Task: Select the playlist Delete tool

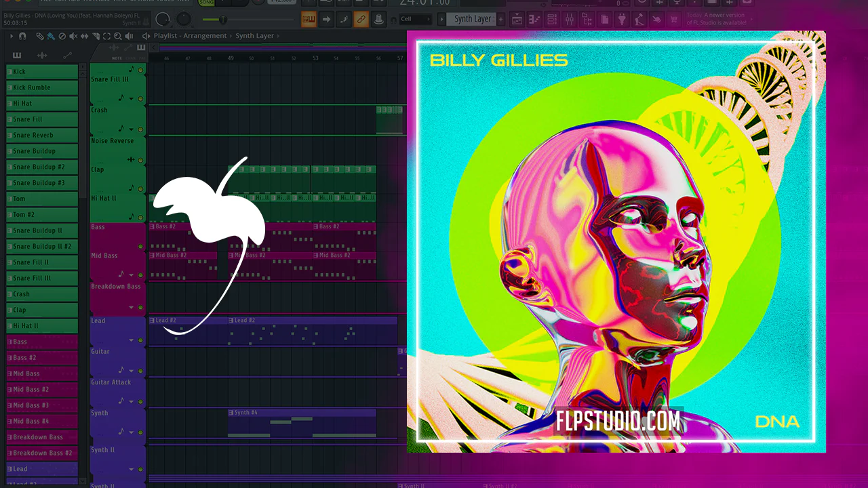Action: click(x=62, y=36)
